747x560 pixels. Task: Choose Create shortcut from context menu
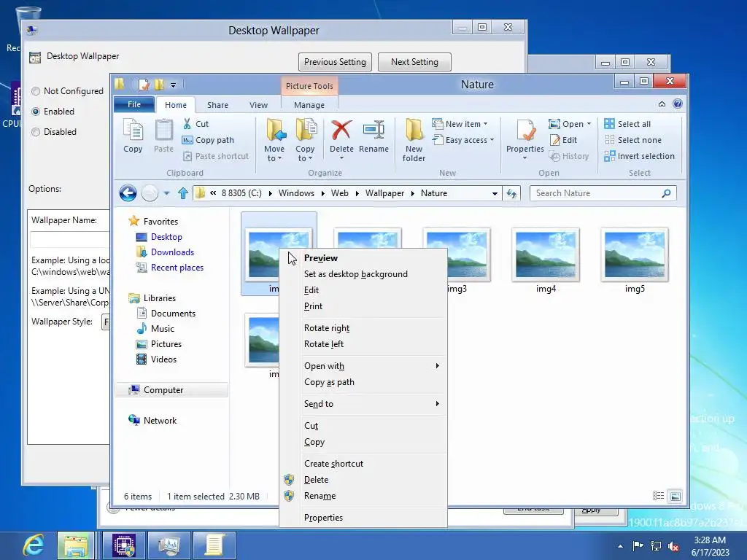(333, 463)
